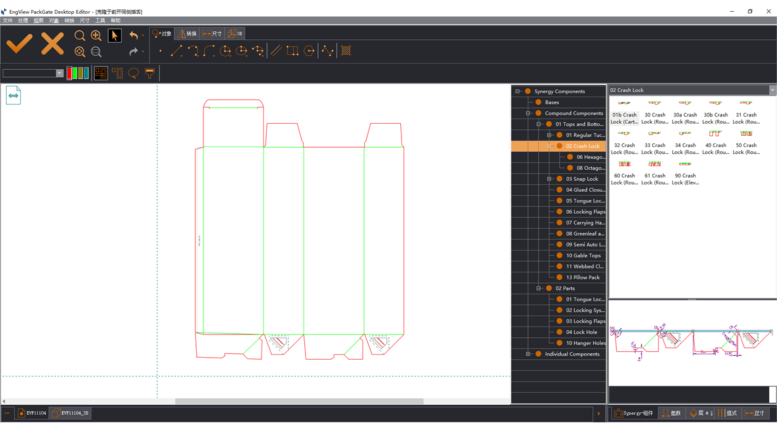Select the 10 Gable Tops tree item
The width and height of the screenshot is (777, 423).
coord(583,256)
